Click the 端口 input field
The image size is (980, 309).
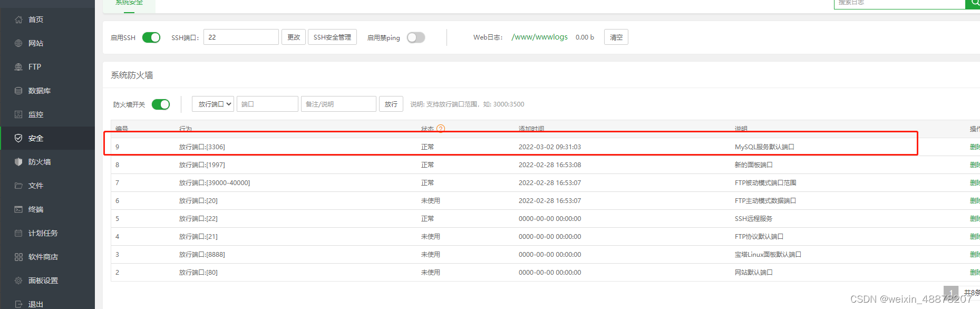(x=267, y=104)
